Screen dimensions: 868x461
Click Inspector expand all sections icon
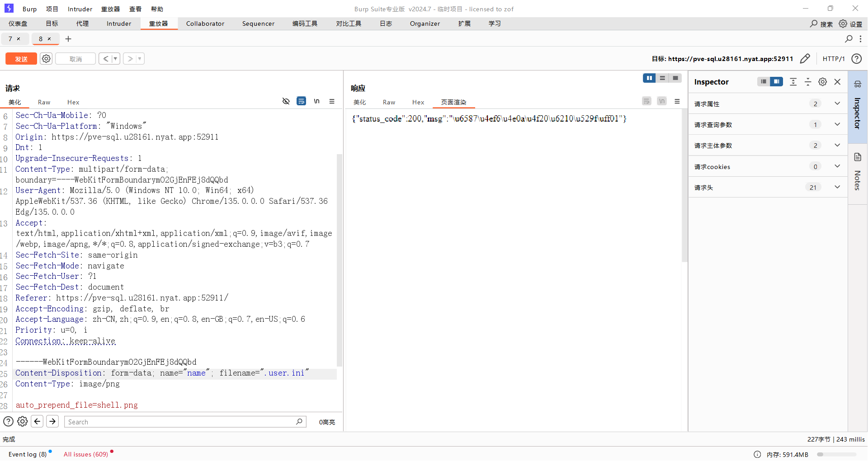(x=793, y=81)
